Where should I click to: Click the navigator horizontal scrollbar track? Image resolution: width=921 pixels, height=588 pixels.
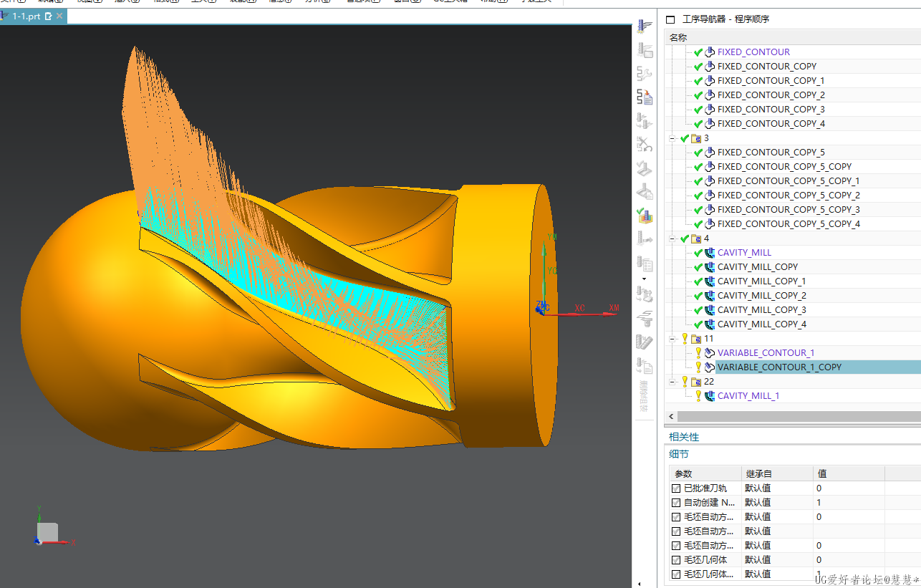[x=799, y=416]
